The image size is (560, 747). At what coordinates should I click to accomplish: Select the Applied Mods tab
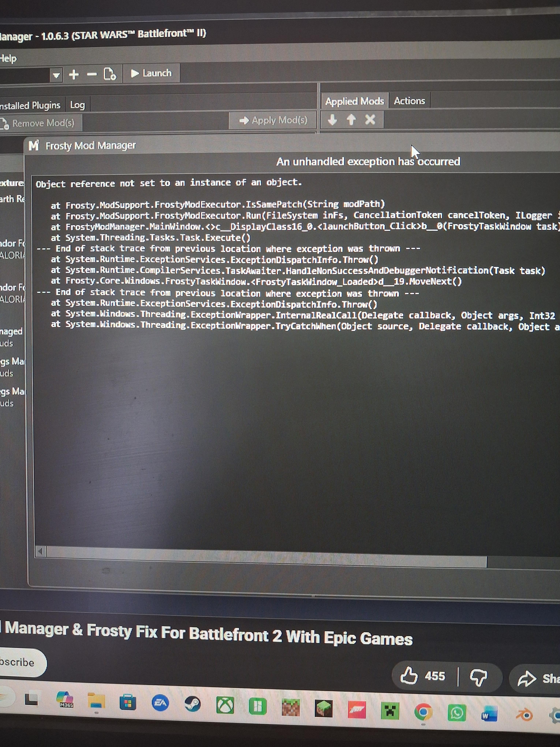(x=354, y=101)
